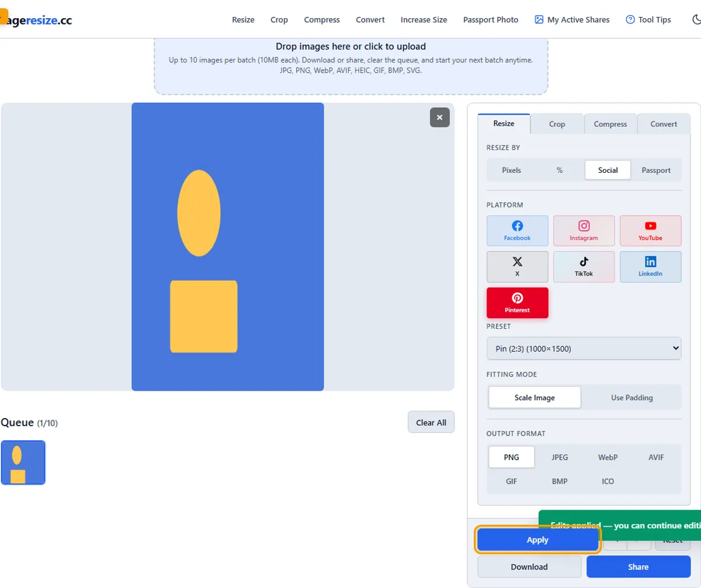Image resolution: width=701 pixels, height=588 pixels.
Task: Open the Preset dropdown Pin (2:3)
Action: click(584, 348)
